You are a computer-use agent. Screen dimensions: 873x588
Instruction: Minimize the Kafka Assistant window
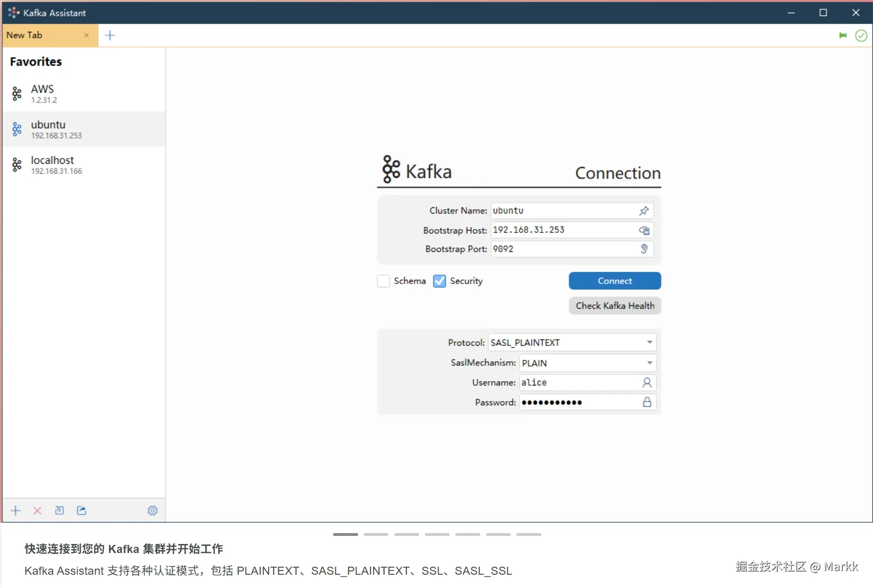pyautogui.click(x=791, y=13)
